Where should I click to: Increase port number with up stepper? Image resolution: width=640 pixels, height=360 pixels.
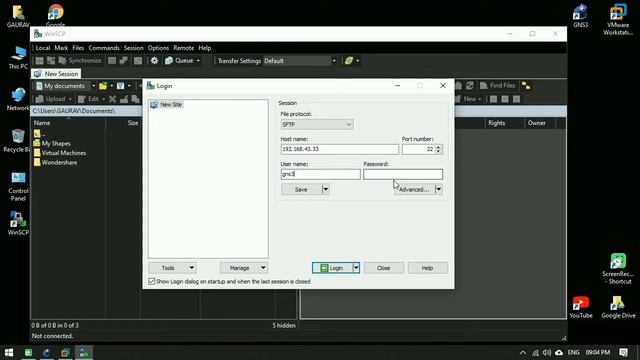point(438,147)
